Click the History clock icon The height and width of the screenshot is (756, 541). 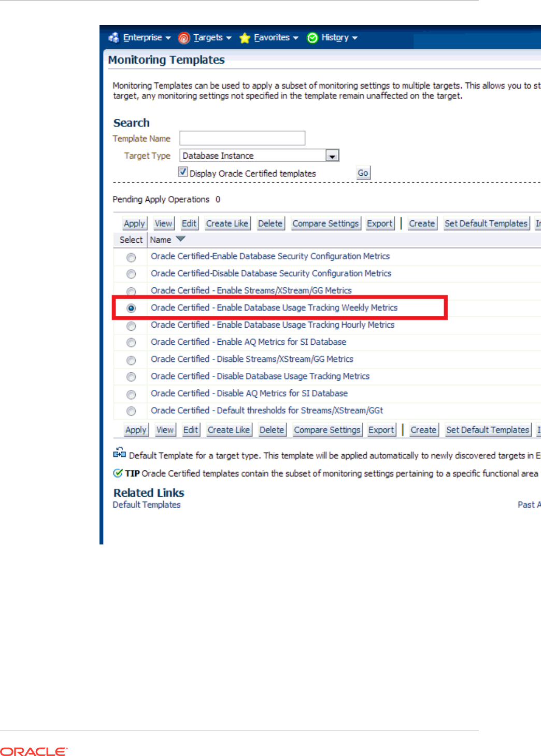(x=312, y=38)
